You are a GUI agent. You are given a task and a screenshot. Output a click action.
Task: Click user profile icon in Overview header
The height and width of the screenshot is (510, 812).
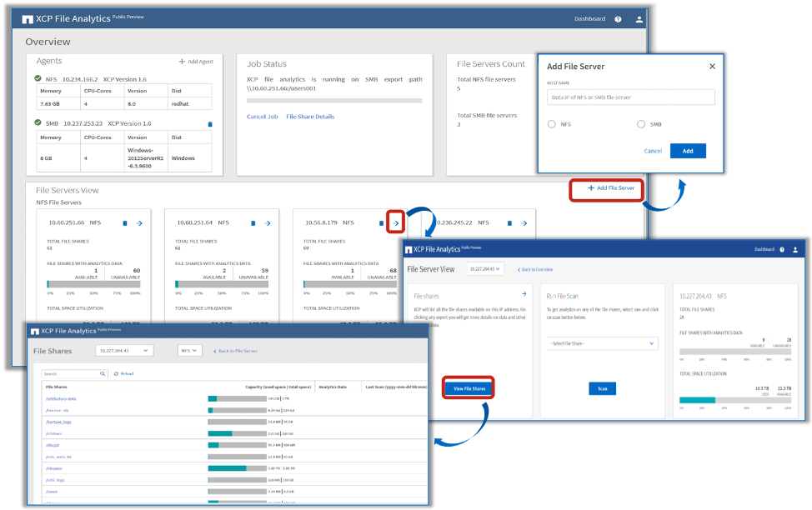639,19
